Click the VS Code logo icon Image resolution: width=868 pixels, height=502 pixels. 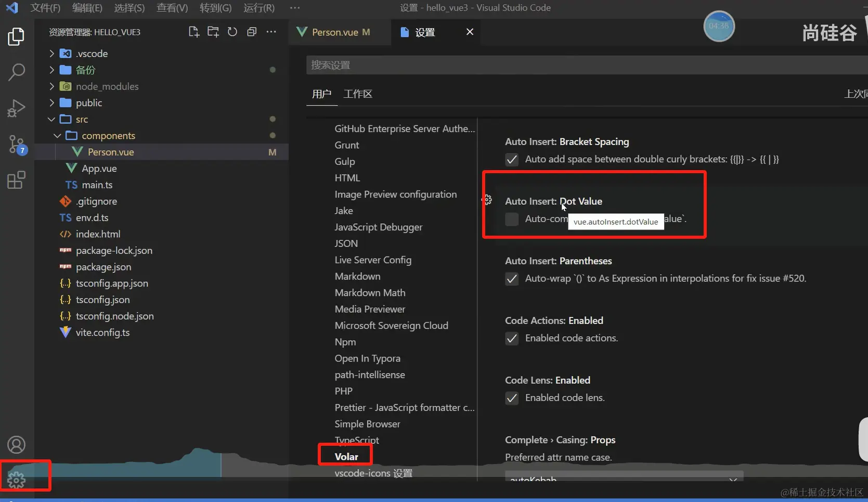point(11,8)
